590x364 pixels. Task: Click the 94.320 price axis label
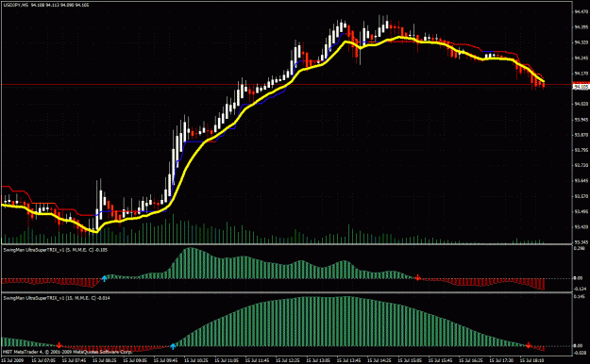(x=581, y=42)
